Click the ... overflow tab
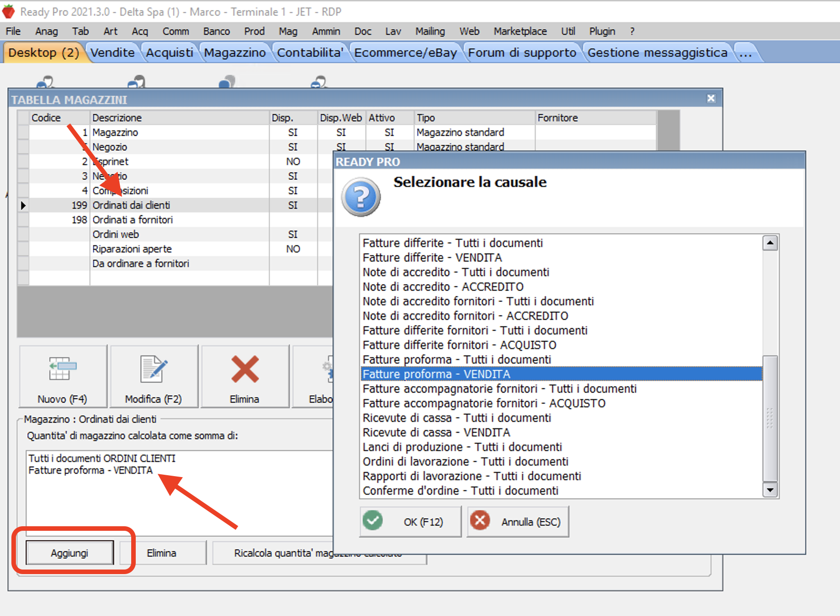The image size is (840, 616). pos(746,52)
